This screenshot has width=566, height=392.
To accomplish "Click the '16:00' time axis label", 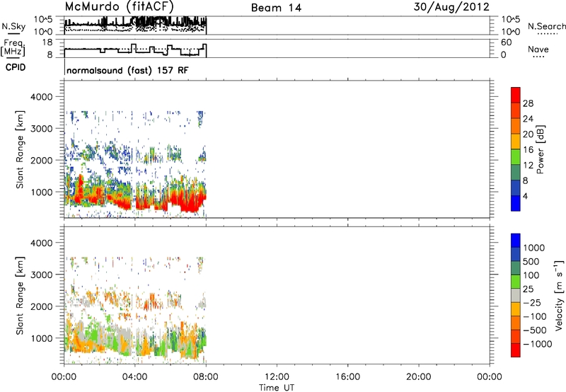I will 347,377.
